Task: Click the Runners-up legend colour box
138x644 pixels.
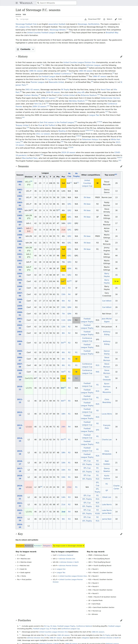Action: point(29,546)
